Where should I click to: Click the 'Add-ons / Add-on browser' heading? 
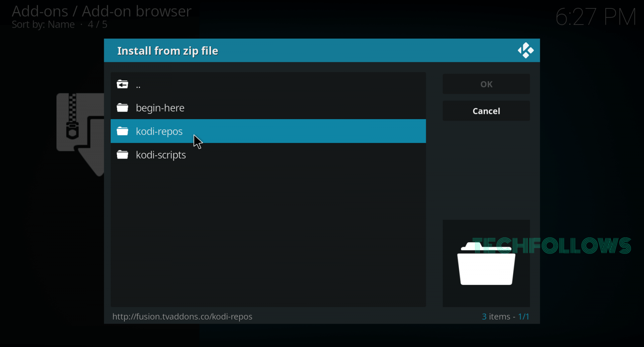point(102,11)
